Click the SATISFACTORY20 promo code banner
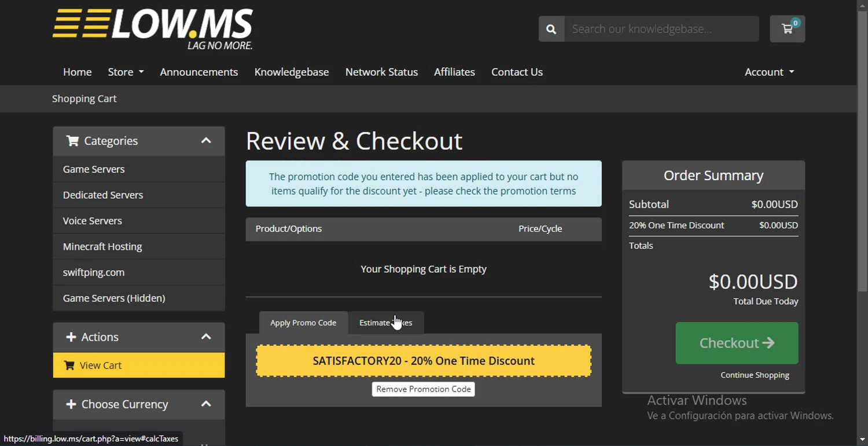The image size is (868, 446). [424, 361]
